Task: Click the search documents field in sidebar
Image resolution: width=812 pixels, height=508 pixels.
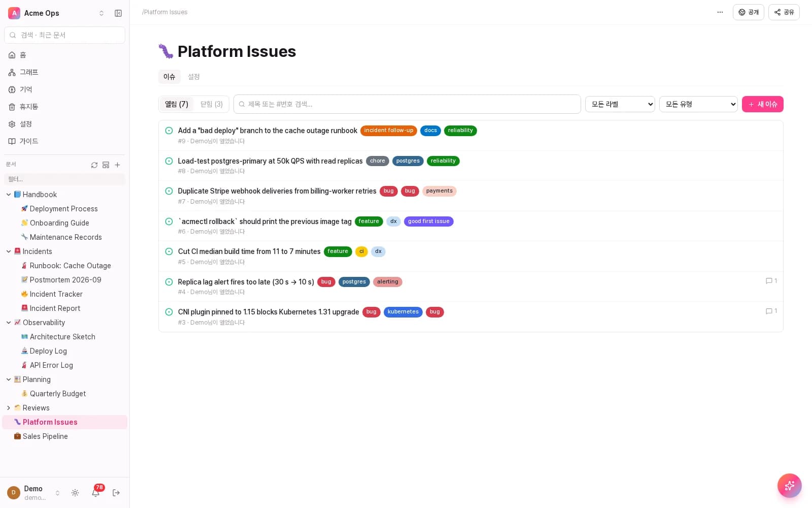Action: (64, 35)
